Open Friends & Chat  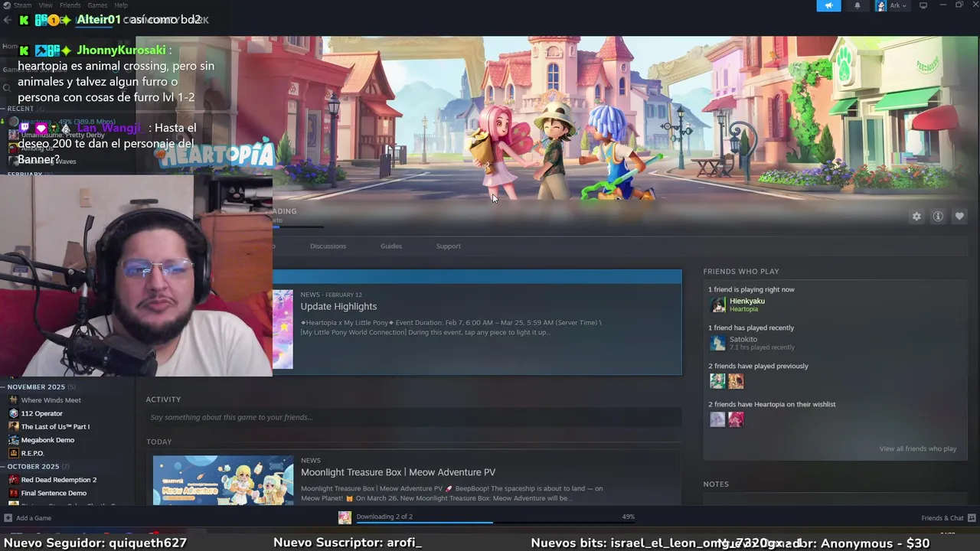click(942, 518)
